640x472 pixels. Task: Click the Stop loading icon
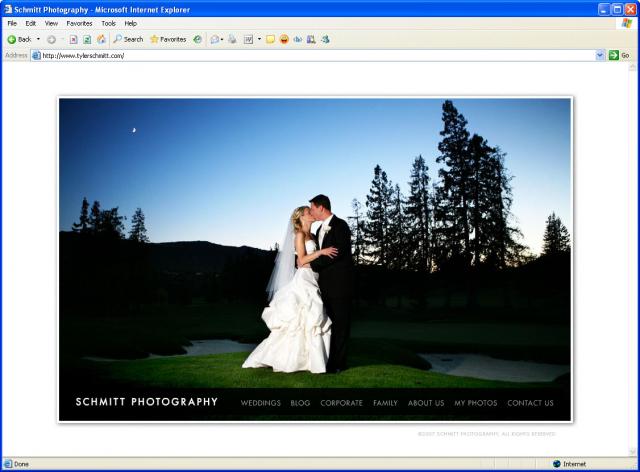74,39
